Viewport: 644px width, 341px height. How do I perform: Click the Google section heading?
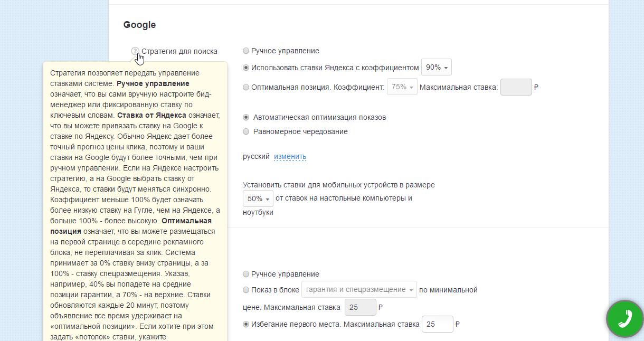click(139, 25)
